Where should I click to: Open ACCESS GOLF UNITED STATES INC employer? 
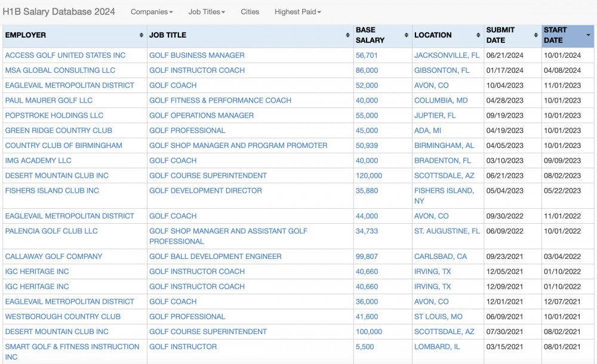(x=65, y=55)
